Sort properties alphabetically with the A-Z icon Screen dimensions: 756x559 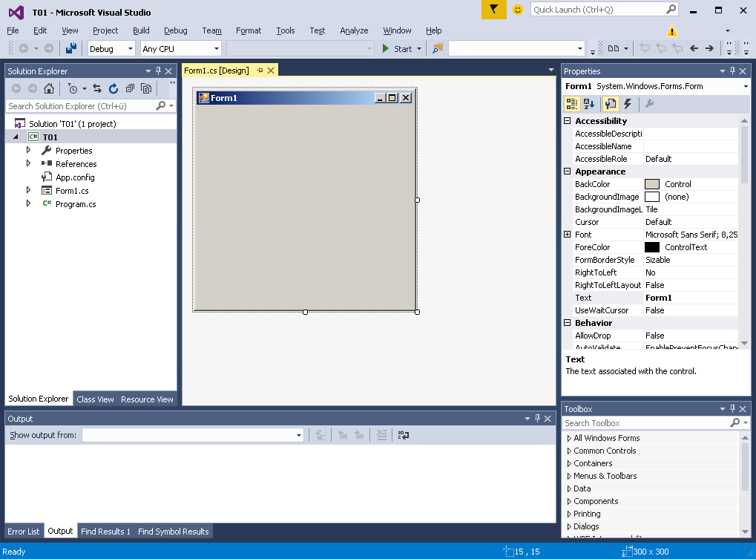point(589,104)
